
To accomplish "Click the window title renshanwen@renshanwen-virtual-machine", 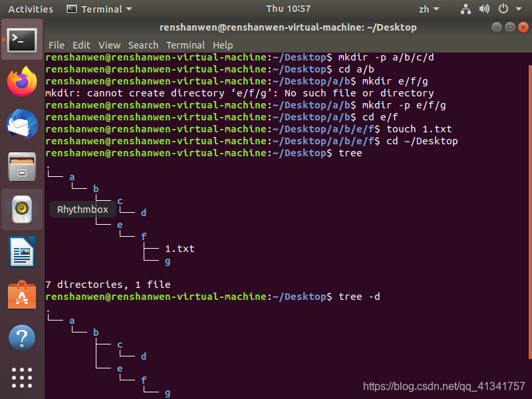I will coord(288,27).
